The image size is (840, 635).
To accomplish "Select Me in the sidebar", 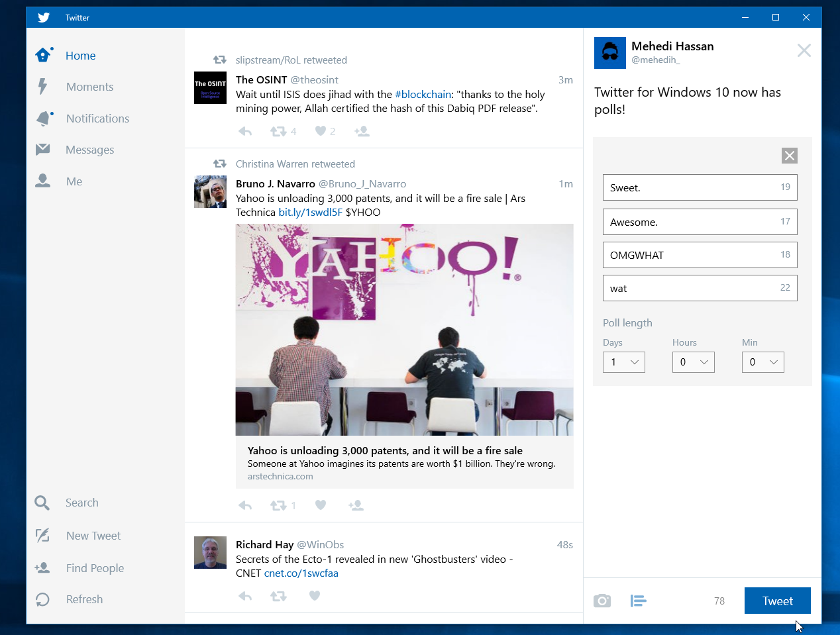I will [x=74, y=181].
